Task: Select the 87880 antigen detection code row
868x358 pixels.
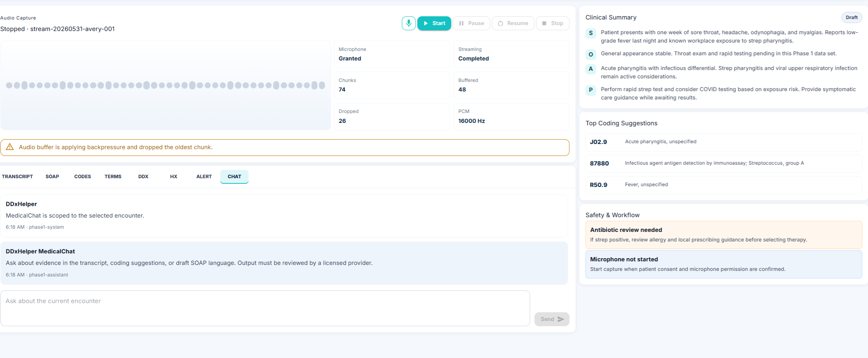Action: click(723, 163)
